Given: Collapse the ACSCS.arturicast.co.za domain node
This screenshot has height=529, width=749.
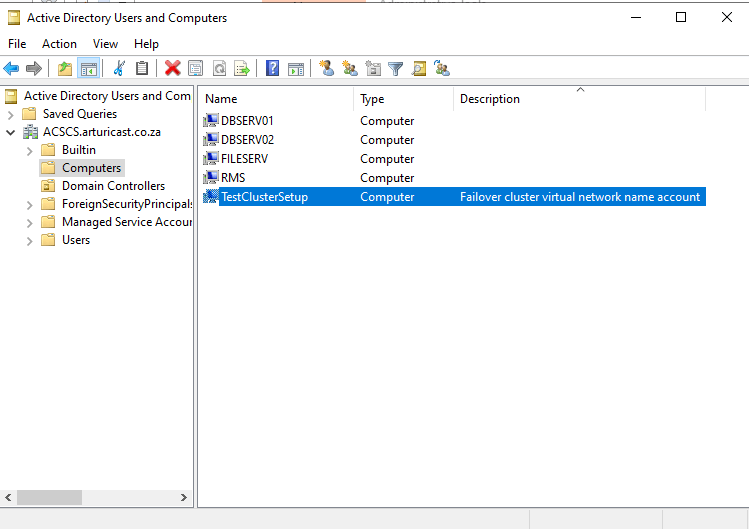Looking at the screenshot, I should pyautogui.click(x=11, y=132).
